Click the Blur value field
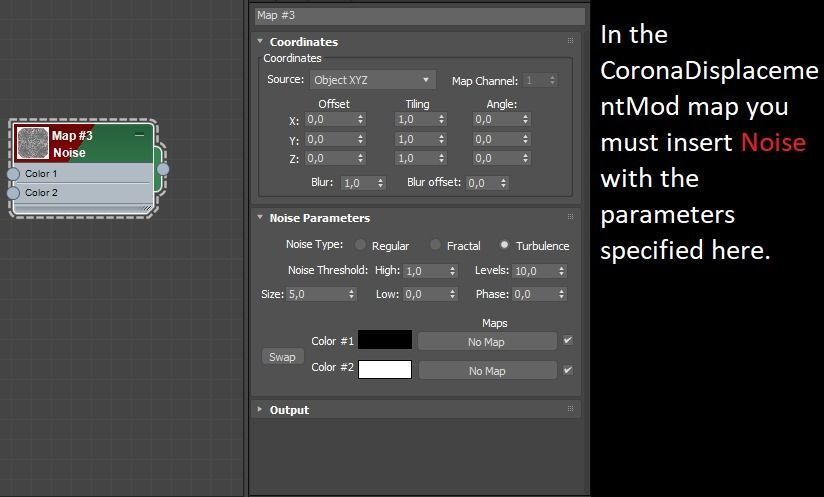Screen dimensions: 824x497 [359, 183]
